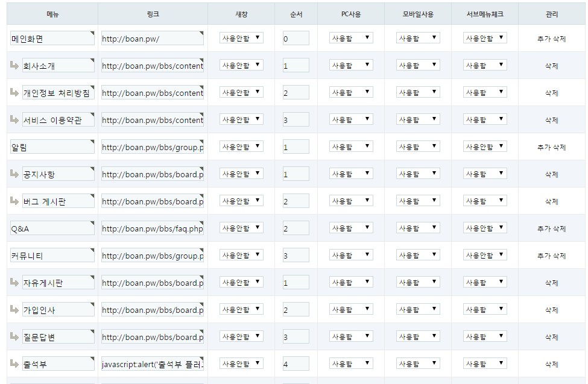Expand the 새창 dropdown in the 가입인사 row
Screen dimensions: 588x384
(x=241, y=309)
